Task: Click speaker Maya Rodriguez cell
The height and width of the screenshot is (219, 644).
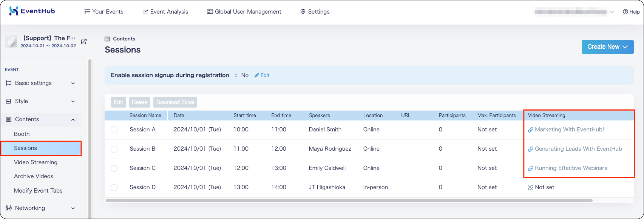Action: [x=330, y=149]
